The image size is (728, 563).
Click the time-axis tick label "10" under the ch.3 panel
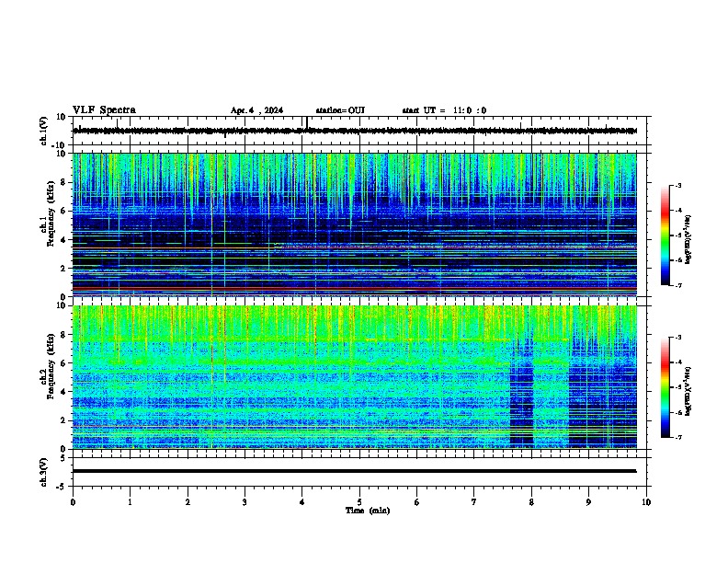646,502
